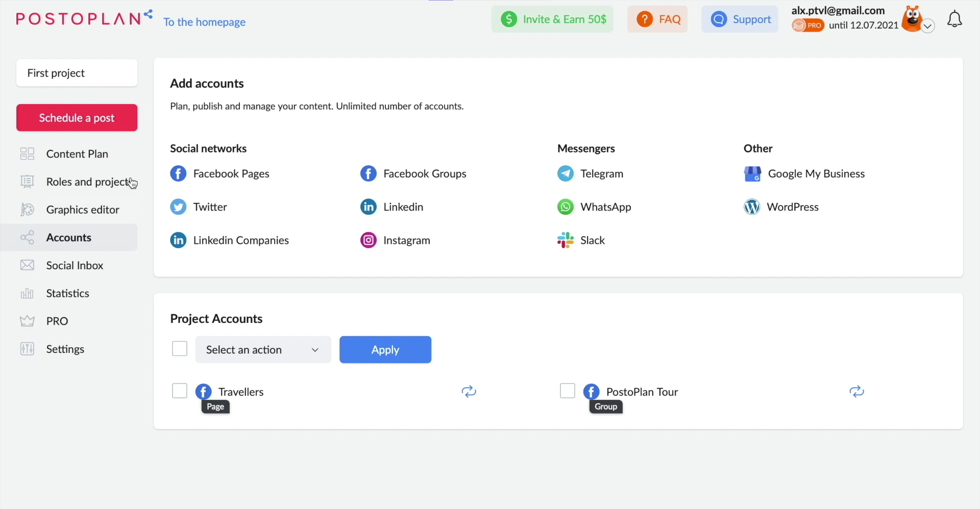Open the Select an action dropdown
This screenshot has width=980, height=509.
pyautogui.click(x=263, y=349)
